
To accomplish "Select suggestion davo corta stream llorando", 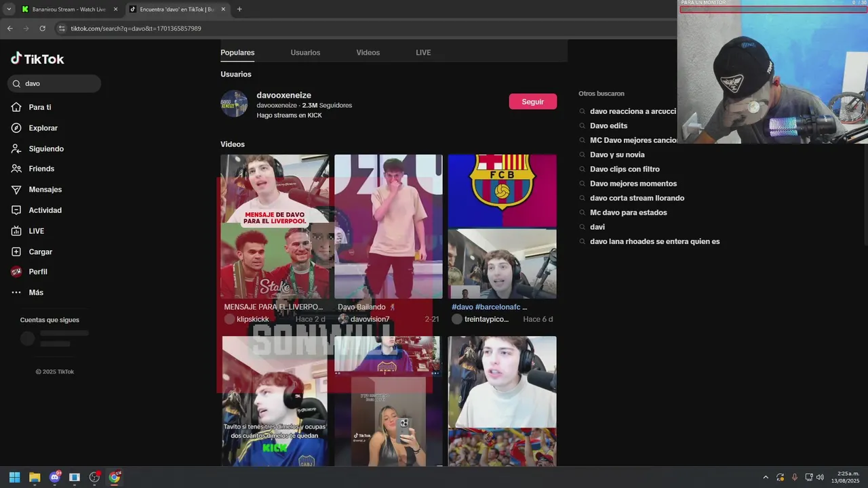I will (x=637, y=198).
